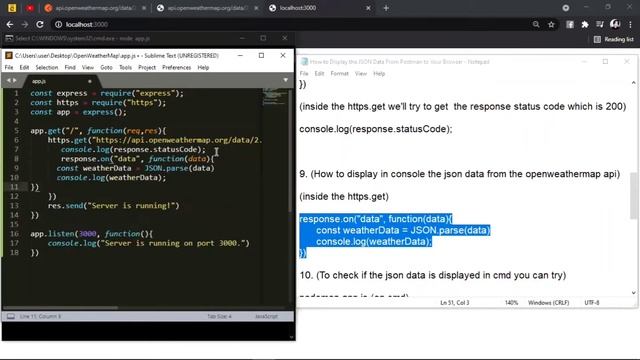The height and width of the screenshot is (360, 640).
Task: Open Sublime Text View menu
Action: point(88,67)
